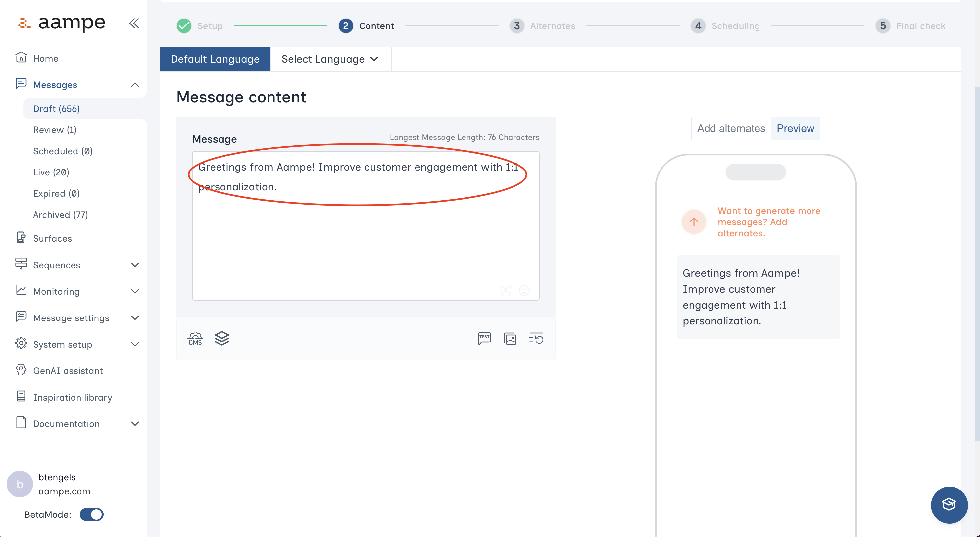The height and width of the screenshot is (537, 980).
Task: Open the CMS content icon
Action: coord(195,338)
